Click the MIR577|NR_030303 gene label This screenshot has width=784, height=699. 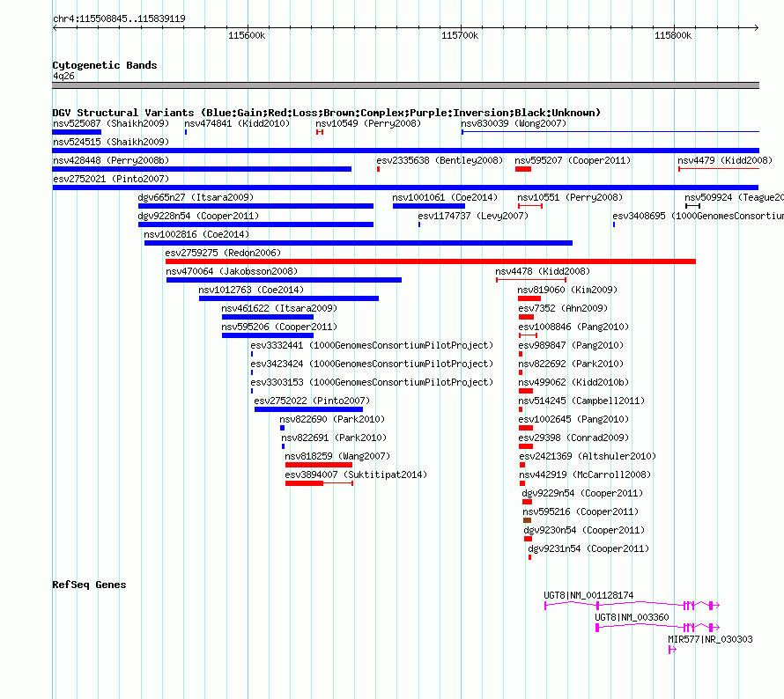click(711, 639)
